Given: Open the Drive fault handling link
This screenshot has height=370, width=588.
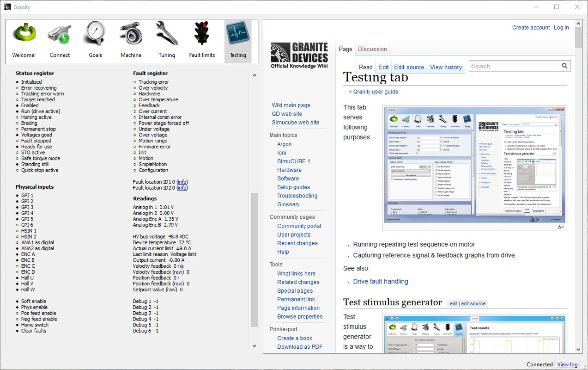Looking at the screenshot, I should coord(381,281).
